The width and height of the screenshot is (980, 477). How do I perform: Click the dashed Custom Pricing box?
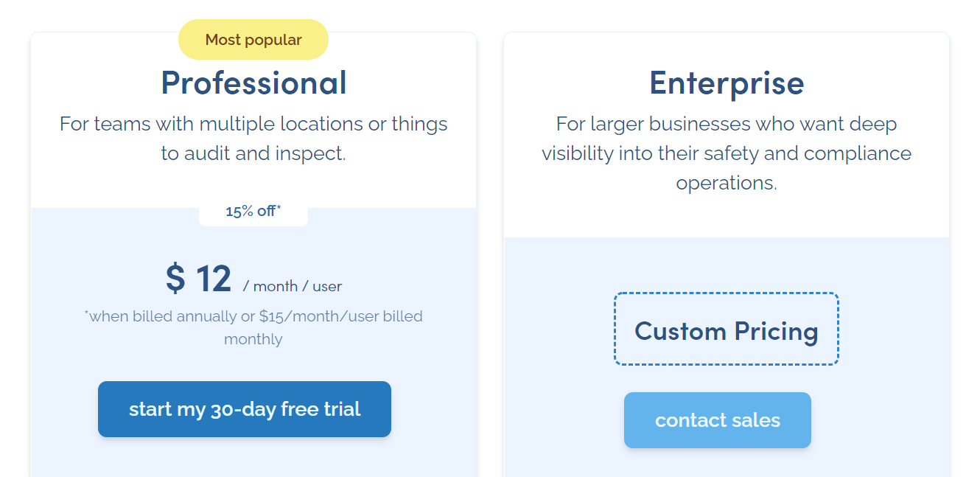pyautogui.click(x=727, y=330)
